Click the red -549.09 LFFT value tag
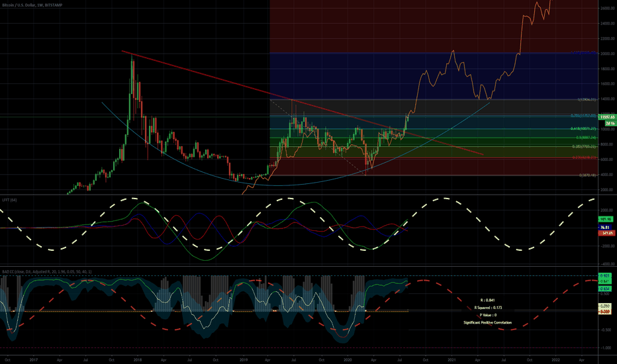The height and width of the screenshot is (364, 617). point(606,233)
